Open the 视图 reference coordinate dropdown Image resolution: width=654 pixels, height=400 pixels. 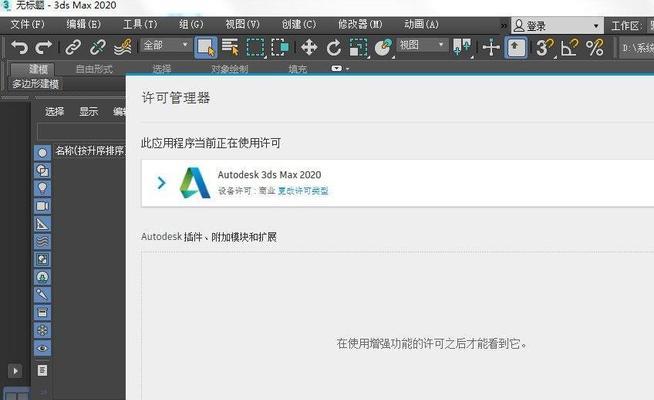[422, 45]
